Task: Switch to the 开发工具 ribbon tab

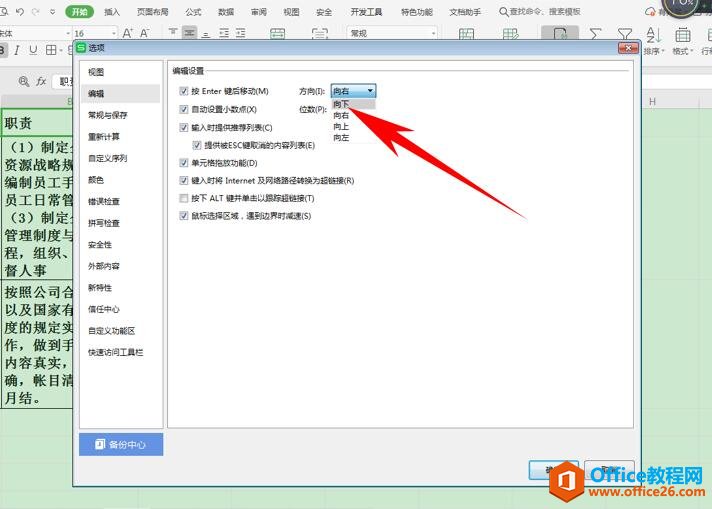Action: [x=366, y=12]
